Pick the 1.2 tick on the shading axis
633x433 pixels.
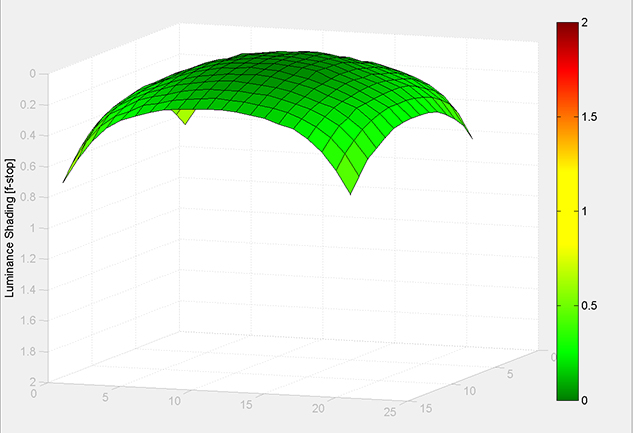click(28, 259)
